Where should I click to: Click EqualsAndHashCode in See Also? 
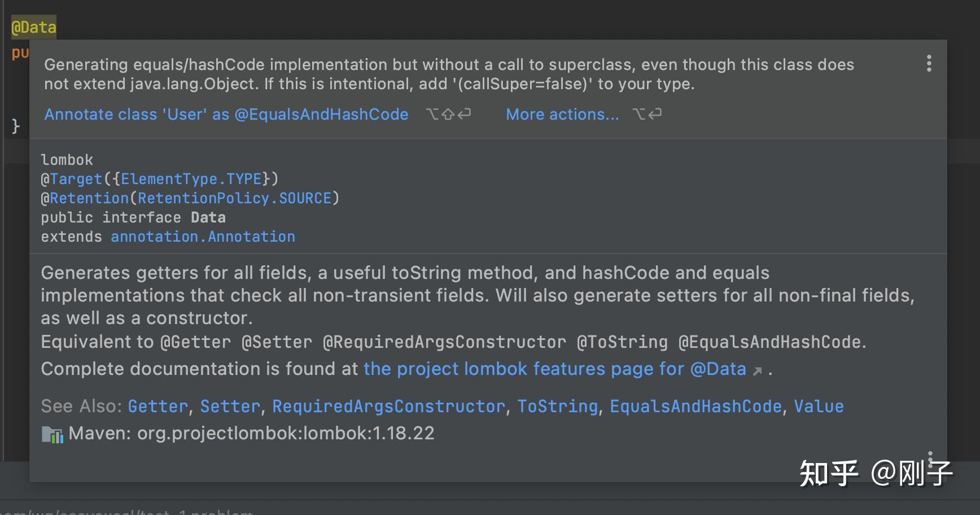696,406
